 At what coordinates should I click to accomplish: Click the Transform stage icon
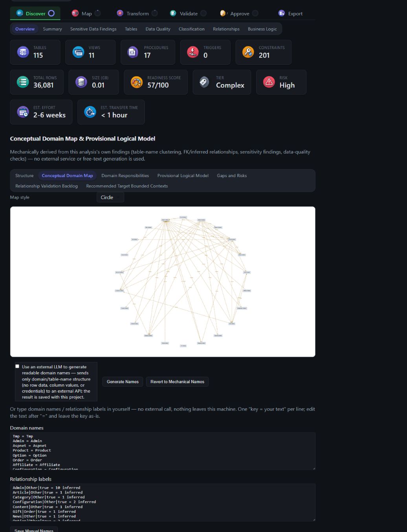120,13
